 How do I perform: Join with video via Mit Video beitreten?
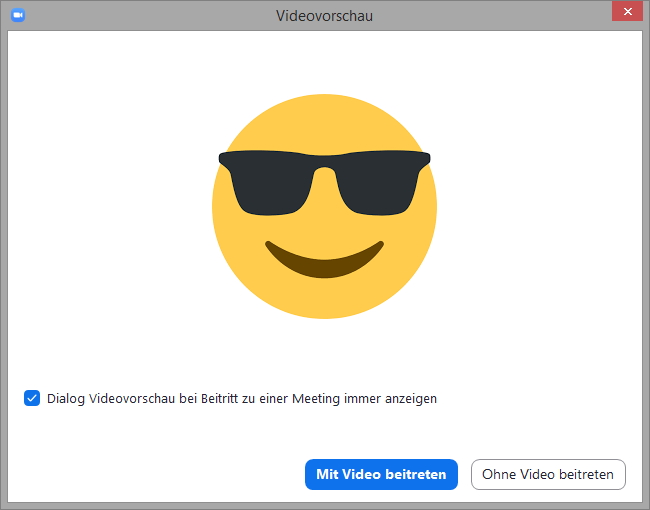(381, 474)
